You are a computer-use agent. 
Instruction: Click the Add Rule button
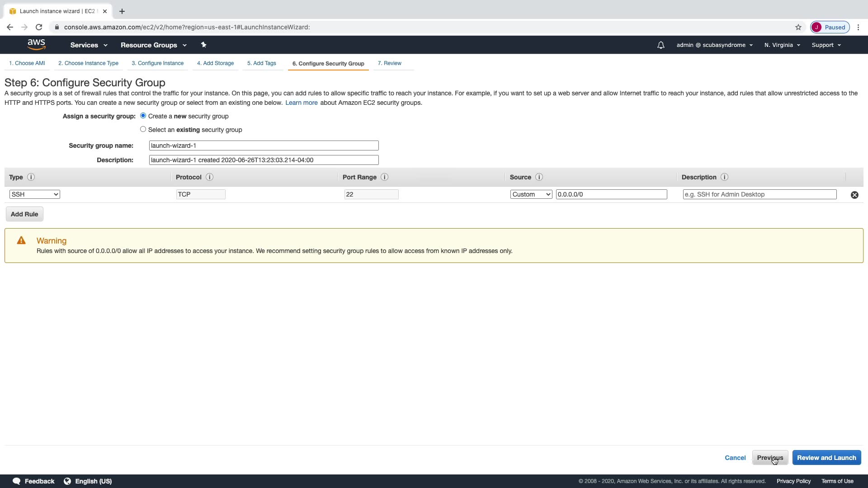tap(24, 214)
